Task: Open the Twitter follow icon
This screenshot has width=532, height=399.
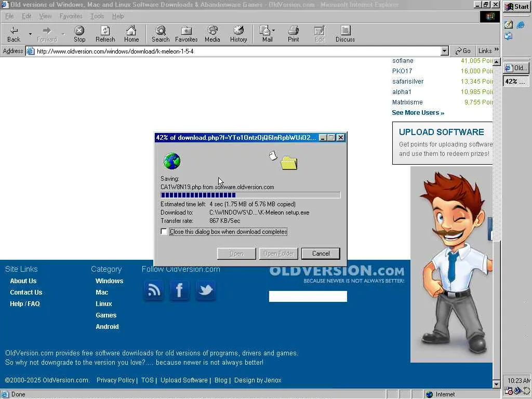Action: 205,290
